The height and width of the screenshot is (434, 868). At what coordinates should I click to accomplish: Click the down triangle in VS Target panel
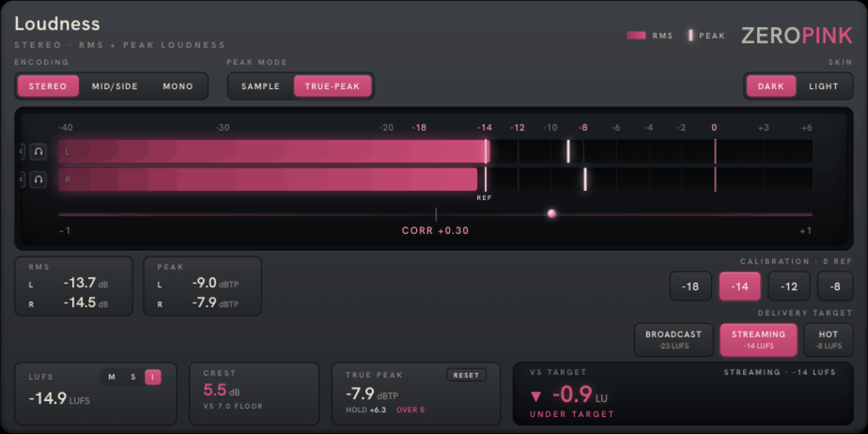pyautogui.click(x=536, y=397)
